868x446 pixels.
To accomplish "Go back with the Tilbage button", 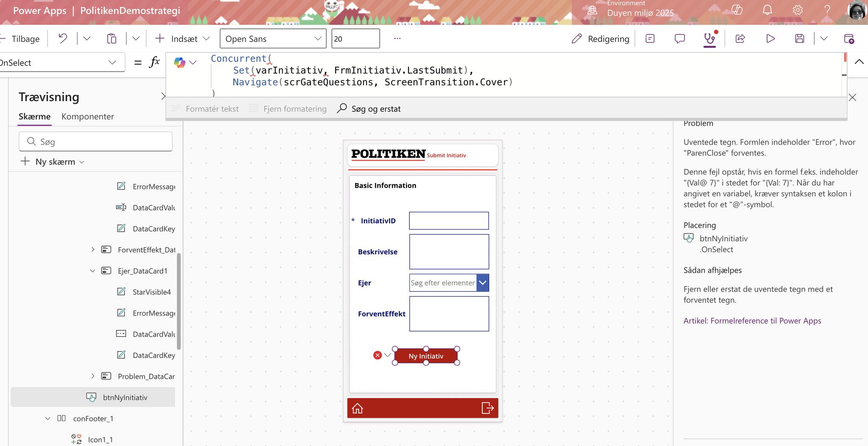I will click(x=20, y=39).
